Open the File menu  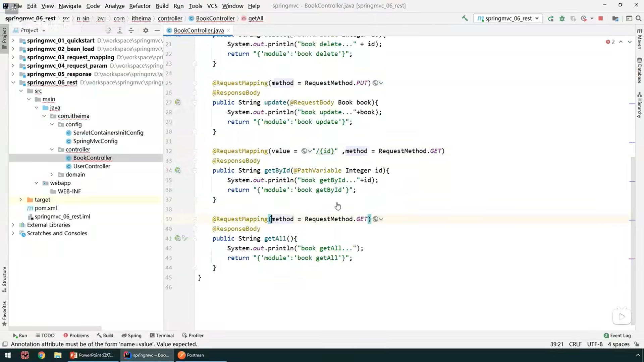(17, 6)
